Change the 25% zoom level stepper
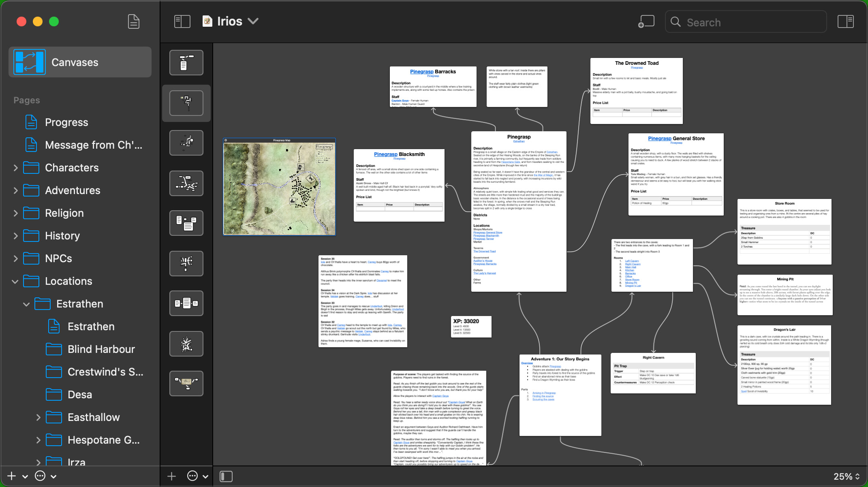 click(x=857, y=476)
